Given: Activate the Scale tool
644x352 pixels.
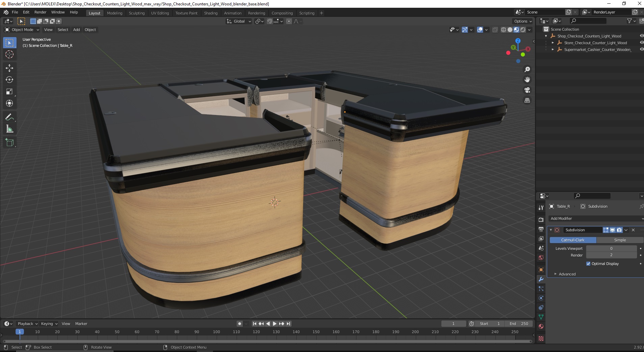Looking at the screenshot, I should (9, 92).
